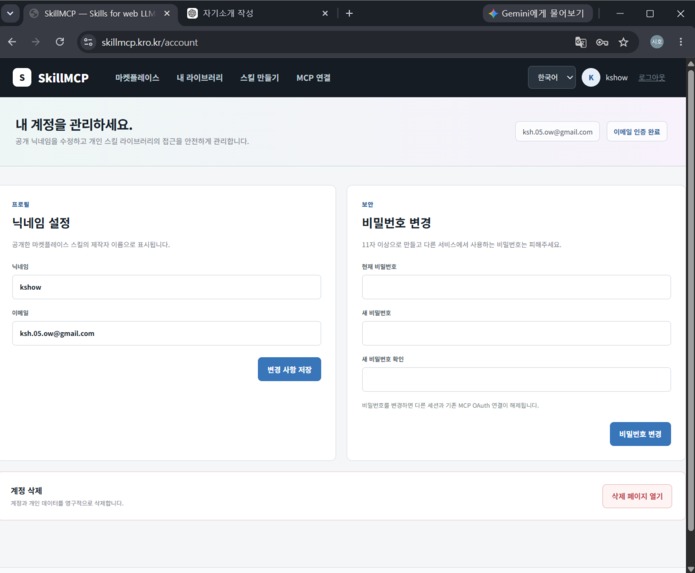
Task: Click the 비밀번호 변경 button
Action: tap(640, 434)
